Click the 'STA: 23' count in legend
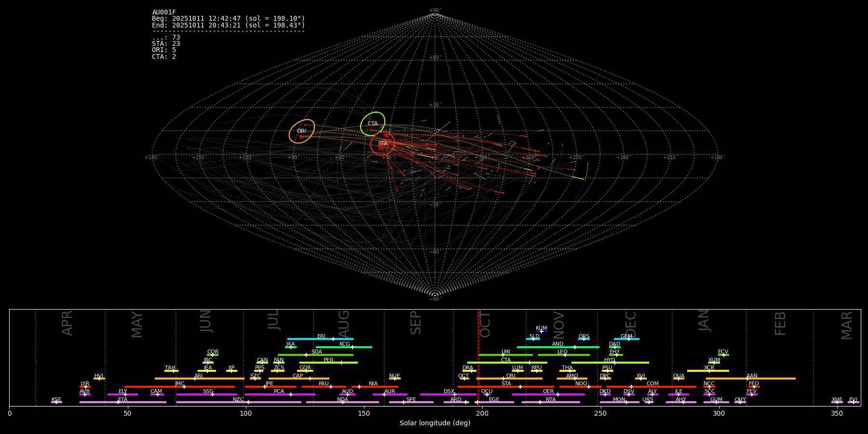Image resolution: width=868 pixels, height=434 pixels. click(x=166, y=44)
